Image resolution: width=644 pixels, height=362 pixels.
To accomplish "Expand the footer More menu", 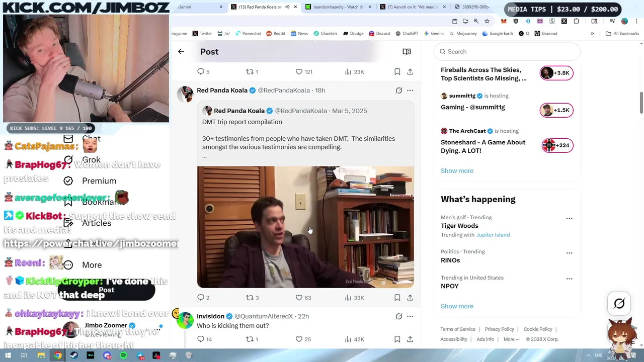I will coord(511,339).
